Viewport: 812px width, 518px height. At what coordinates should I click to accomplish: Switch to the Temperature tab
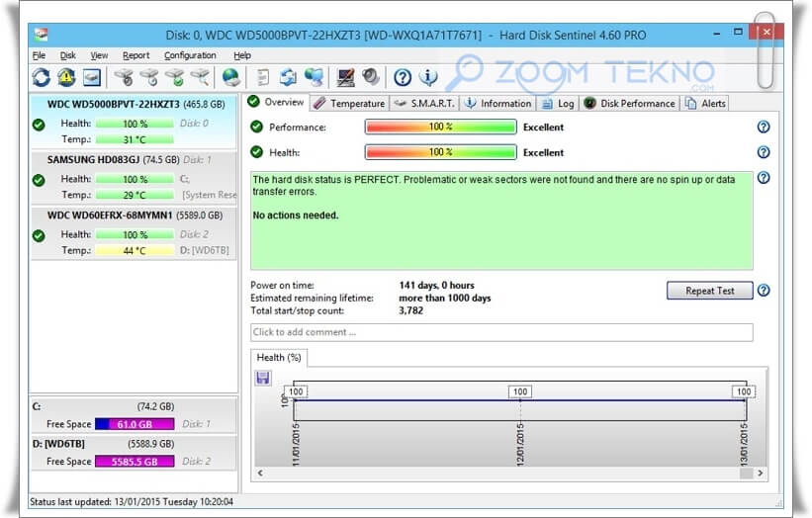[x=350, y=104]
